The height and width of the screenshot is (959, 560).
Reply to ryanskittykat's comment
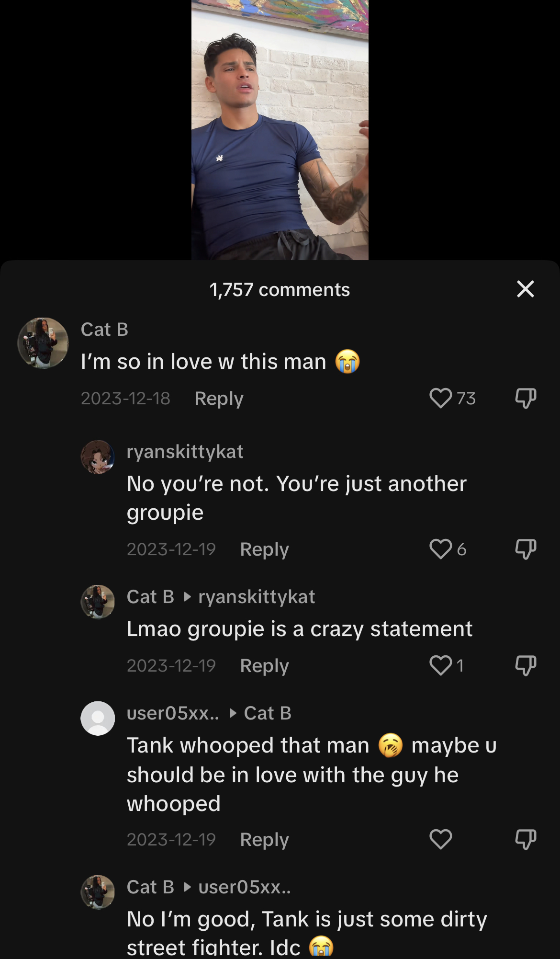pos(264,549)
